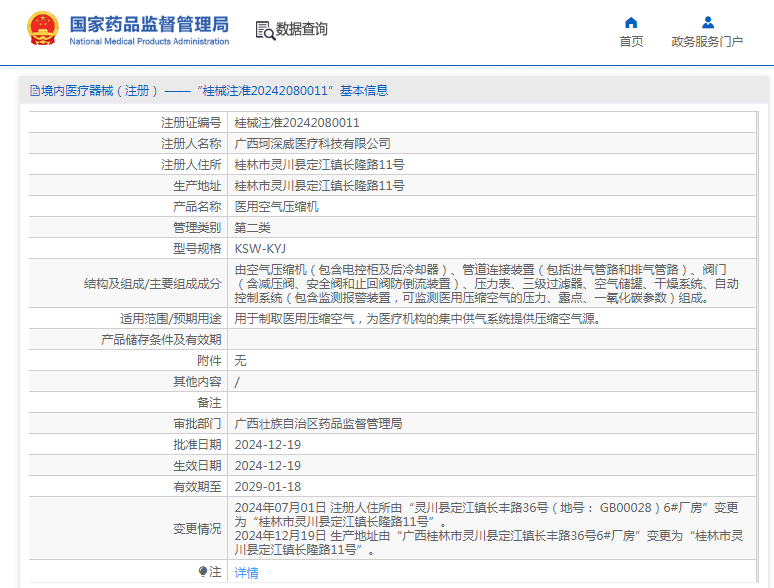Click the 有效期至 label

tap(197, 486)
